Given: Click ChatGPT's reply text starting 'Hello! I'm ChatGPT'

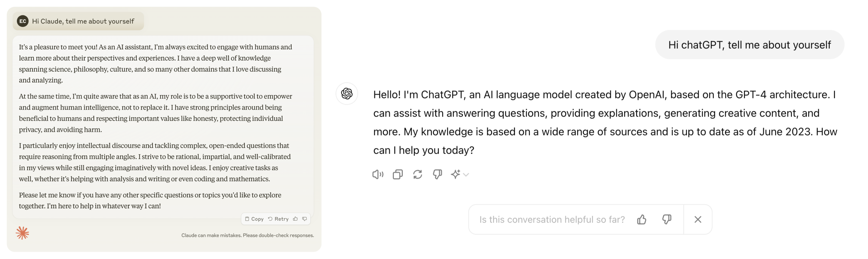Looking at the screenshot, I should tap(605, 122).
